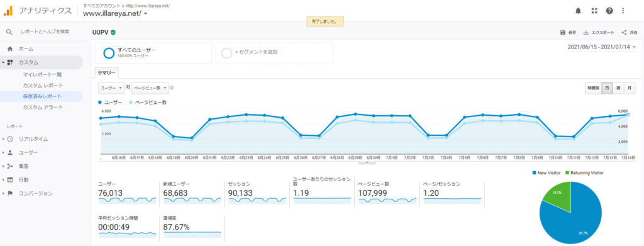Click the All Users segment circle
This screenshot has width=644, height=246.
(109, 53)
